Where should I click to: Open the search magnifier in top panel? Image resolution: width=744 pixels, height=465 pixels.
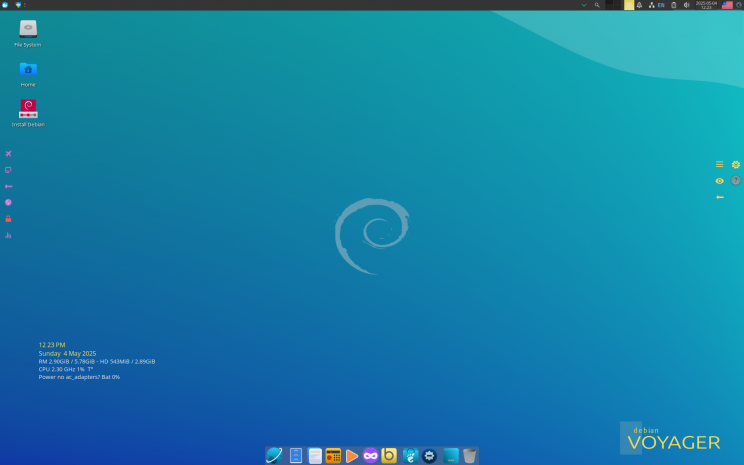[597, 5]
